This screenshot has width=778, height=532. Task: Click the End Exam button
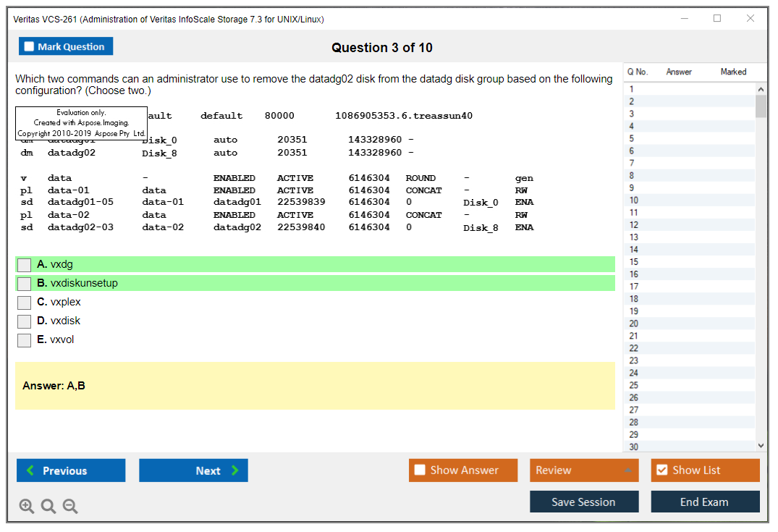coord(704,502)
